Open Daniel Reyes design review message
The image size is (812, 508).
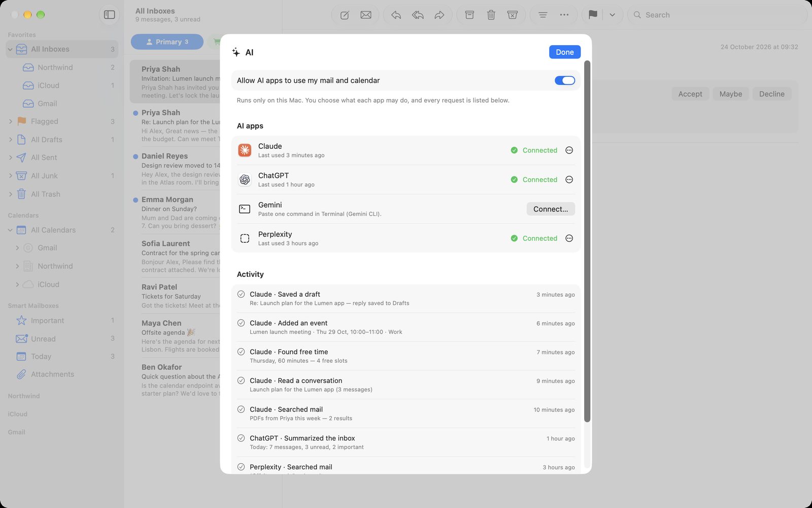click(175, 169)
